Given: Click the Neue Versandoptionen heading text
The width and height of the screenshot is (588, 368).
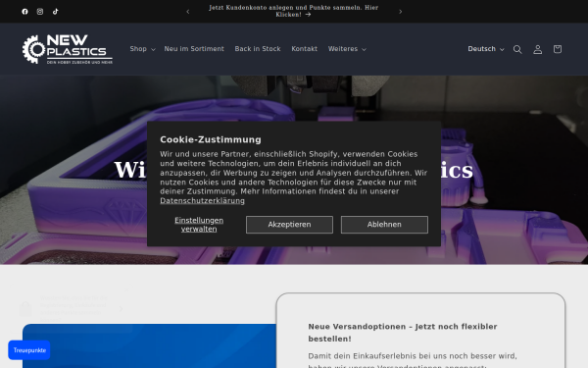Looking at the screenshot, I should pyautogui.click(x=403, y=333).
